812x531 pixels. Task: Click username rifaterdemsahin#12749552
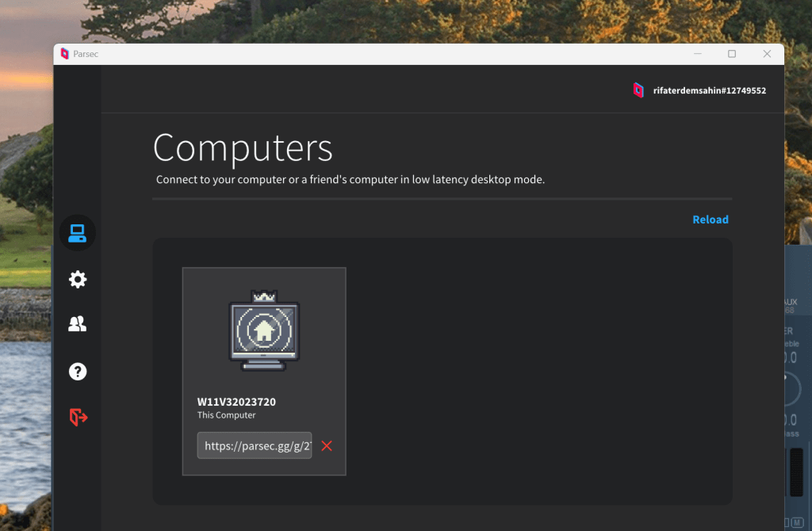point(710,90)
